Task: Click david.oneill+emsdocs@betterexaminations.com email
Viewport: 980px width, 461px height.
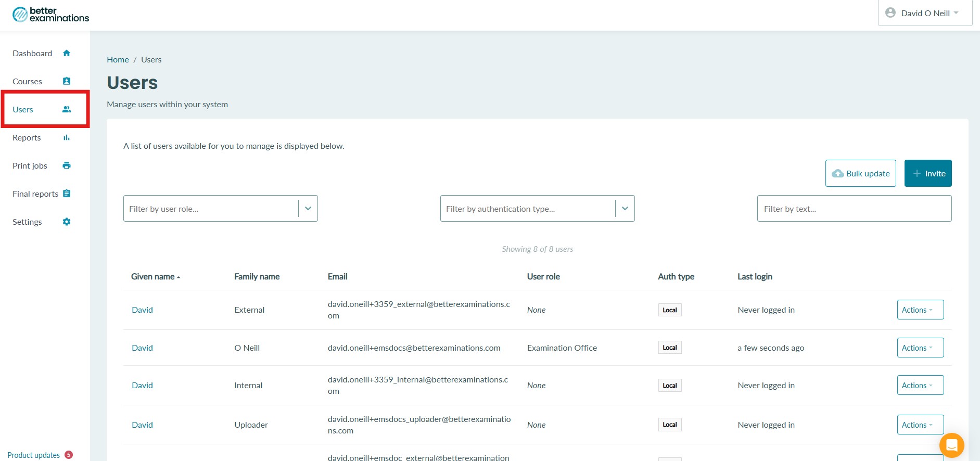Action: [x=414, y=348]
